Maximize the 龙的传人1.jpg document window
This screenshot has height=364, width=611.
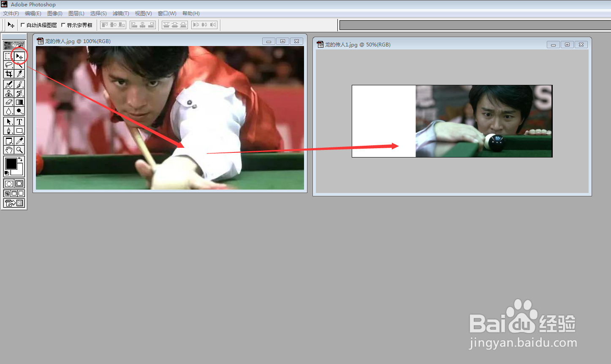[x=567, y=44]
